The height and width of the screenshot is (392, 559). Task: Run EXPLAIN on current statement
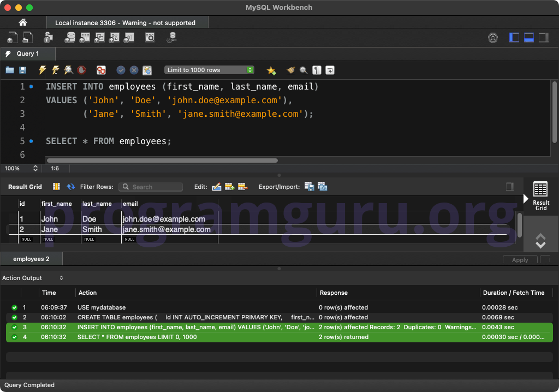pos(68,70)
